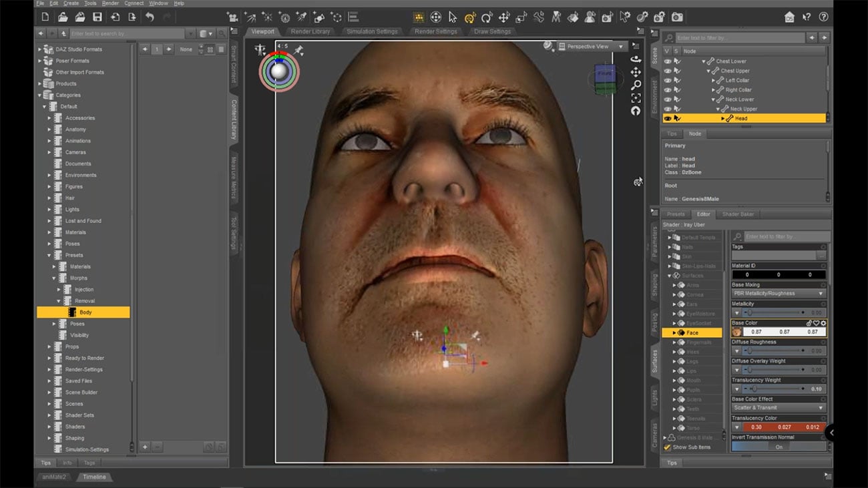Open the Window menu
868x488 pixels.
point(158,3)
